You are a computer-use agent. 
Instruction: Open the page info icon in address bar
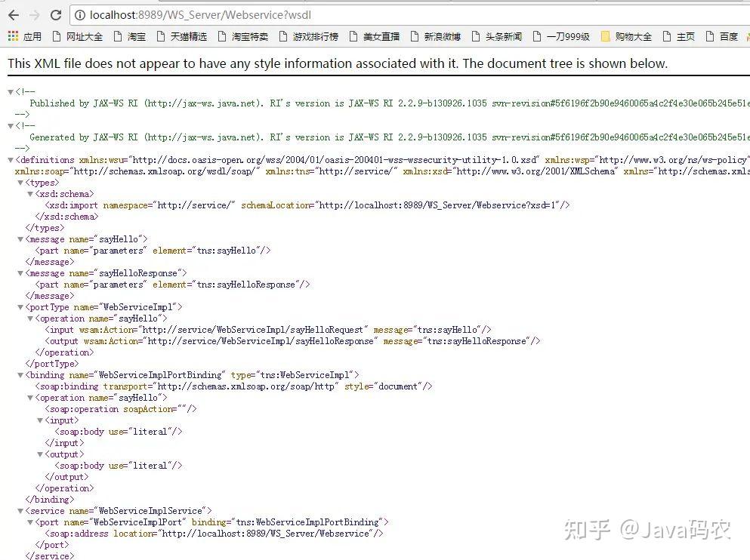coord(79,14)
